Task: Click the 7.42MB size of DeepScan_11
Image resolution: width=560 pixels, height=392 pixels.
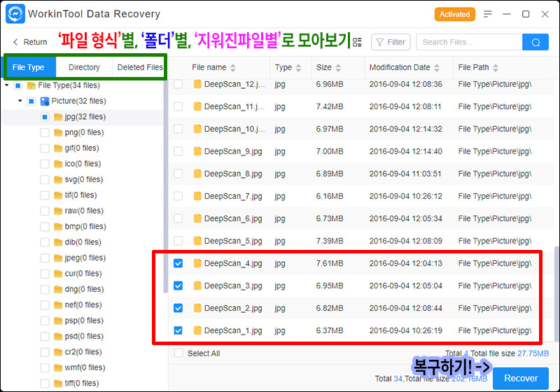Action: 329,106
